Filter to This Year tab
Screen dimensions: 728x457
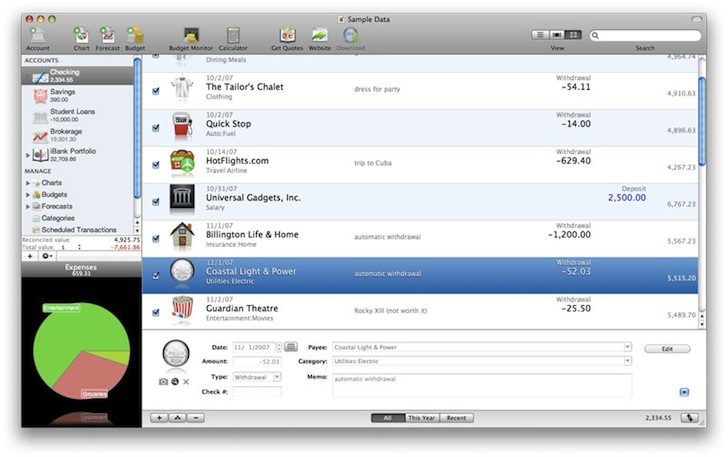(x=422, y=418)
